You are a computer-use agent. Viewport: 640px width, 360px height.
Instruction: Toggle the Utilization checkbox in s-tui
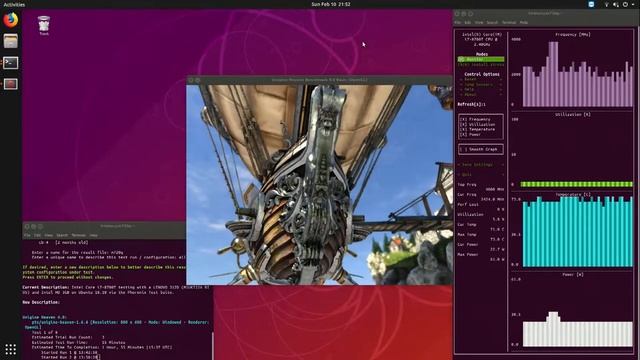(477, 124)
